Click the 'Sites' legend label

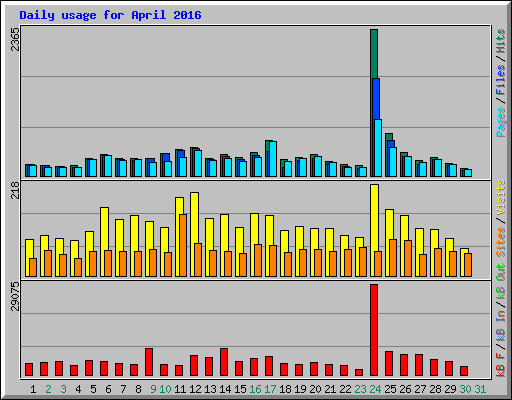501,242
